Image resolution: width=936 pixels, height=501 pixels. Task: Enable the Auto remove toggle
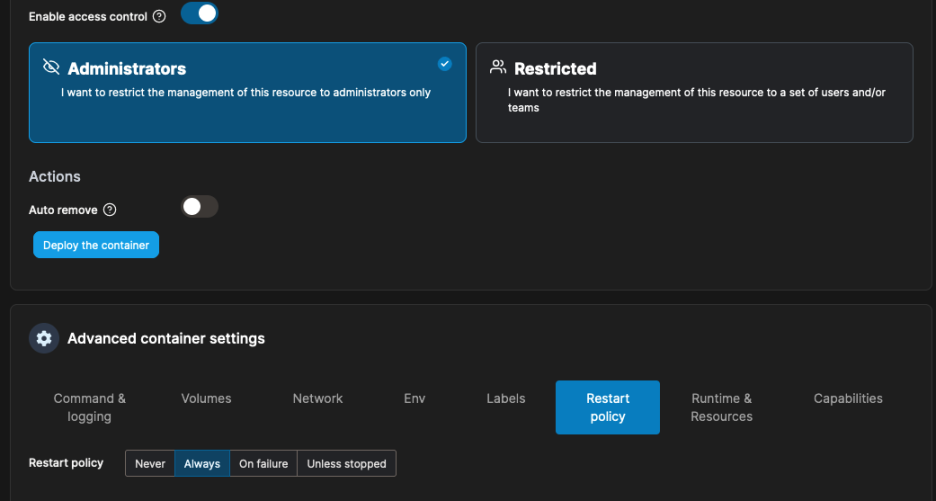click(199, 207)
